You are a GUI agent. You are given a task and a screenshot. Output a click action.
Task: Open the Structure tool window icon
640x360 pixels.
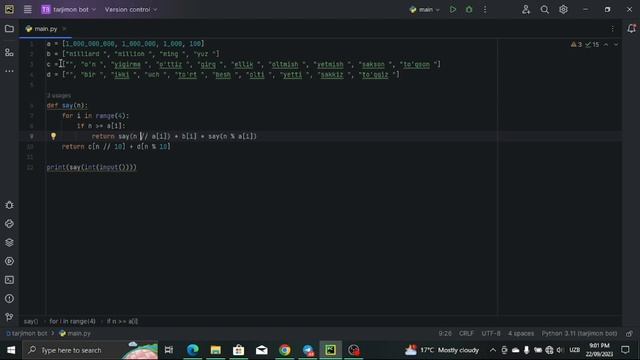point(9,52)
